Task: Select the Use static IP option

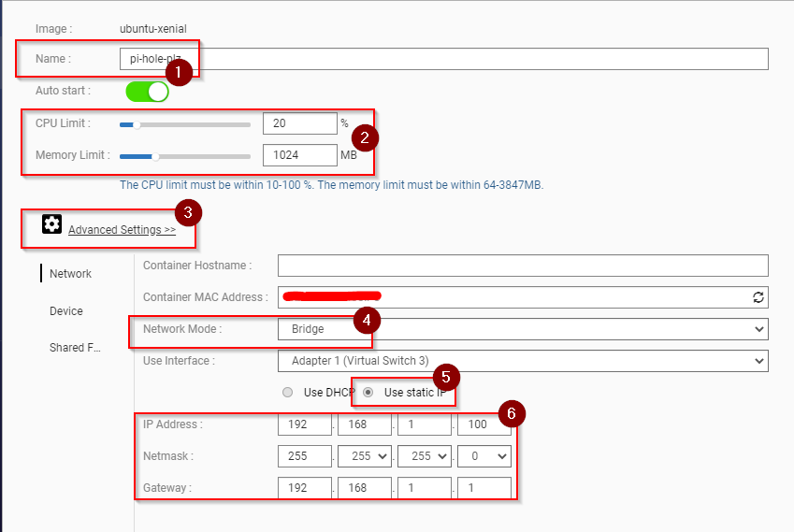Action: (x=369, y=393)
